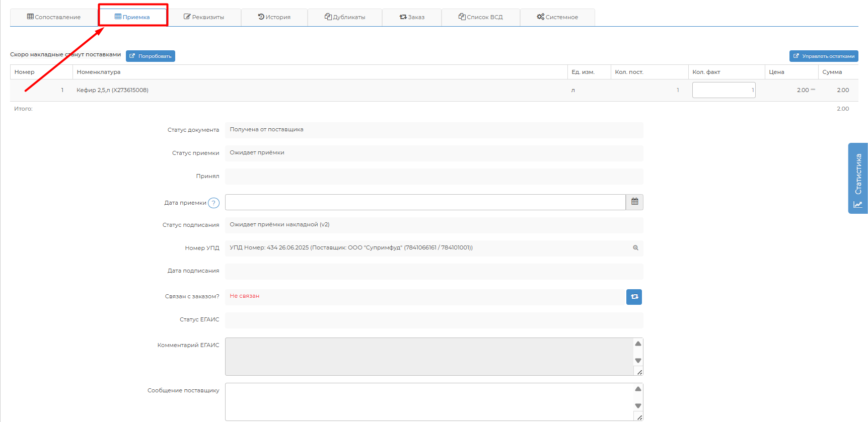This screenshot has height=422, width=868.
Task: Open the Системное tab
Action: 557,17
